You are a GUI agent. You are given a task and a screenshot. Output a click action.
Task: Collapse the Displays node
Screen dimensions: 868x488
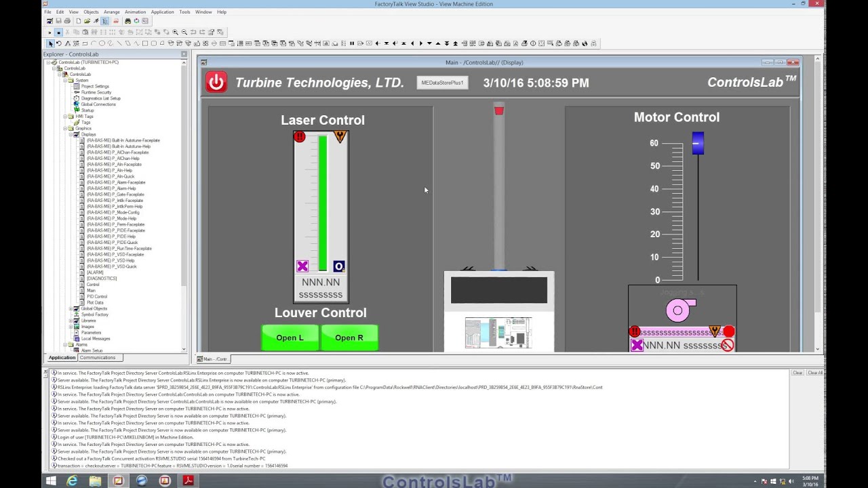(x=71, y=134)
